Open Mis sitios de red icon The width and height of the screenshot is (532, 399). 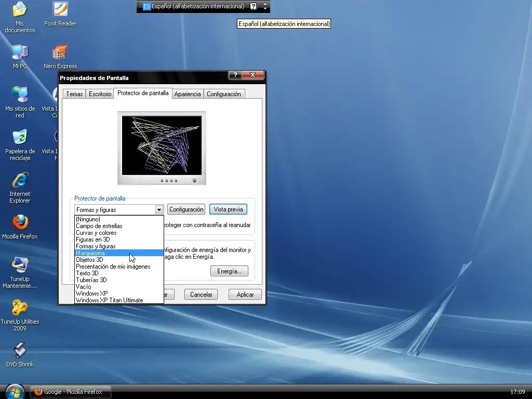[20, 102]
